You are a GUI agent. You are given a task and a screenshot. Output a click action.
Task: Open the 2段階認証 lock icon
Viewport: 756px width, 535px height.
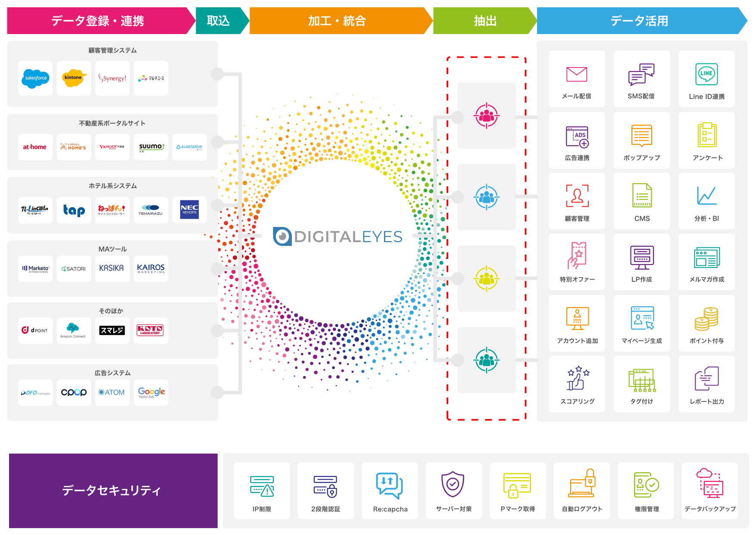tap(325, 486)
